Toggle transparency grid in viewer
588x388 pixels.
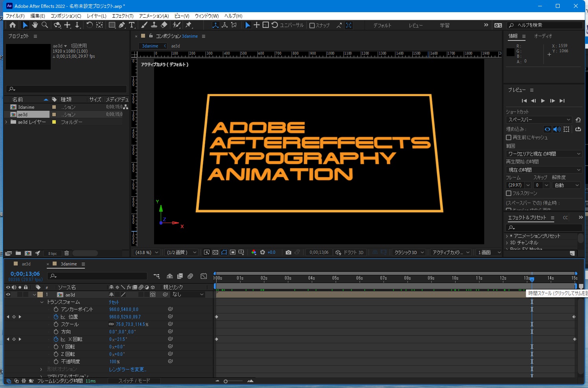tap(215, 253)
